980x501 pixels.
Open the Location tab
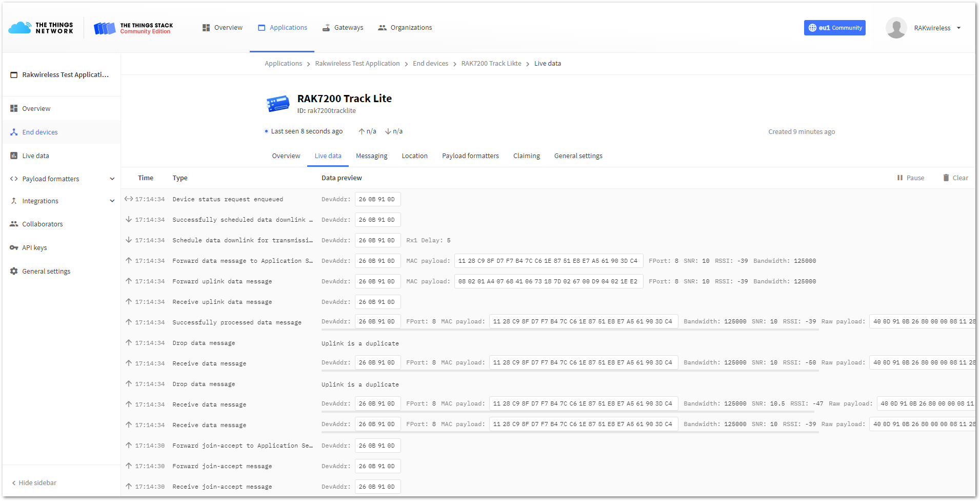414,156
